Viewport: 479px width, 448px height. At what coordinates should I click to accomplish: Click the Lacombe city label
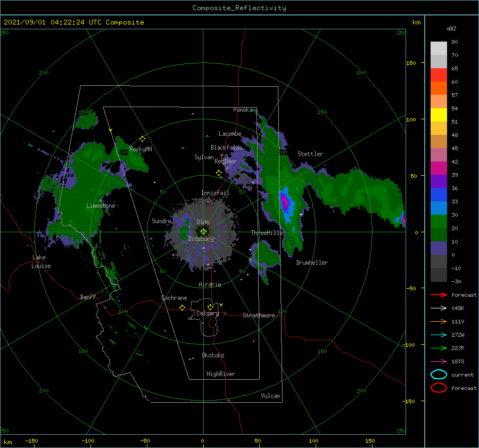tap(230, 134)
